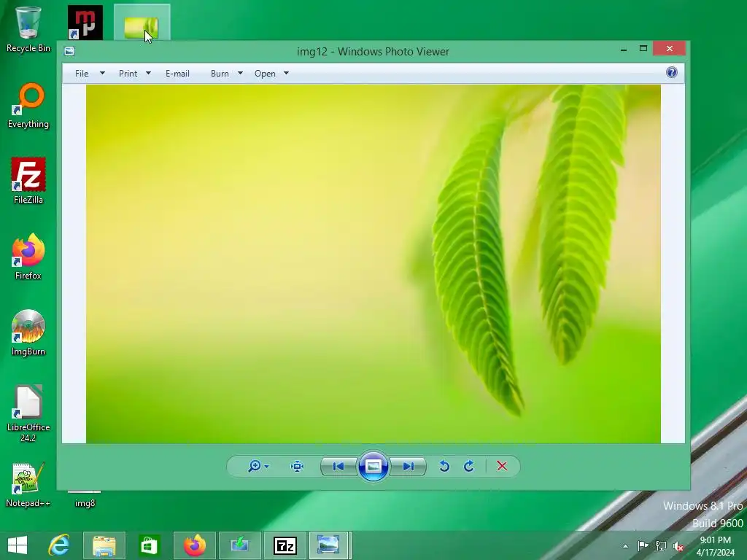Click the muted volume tray icon

(x=678, y=546)
